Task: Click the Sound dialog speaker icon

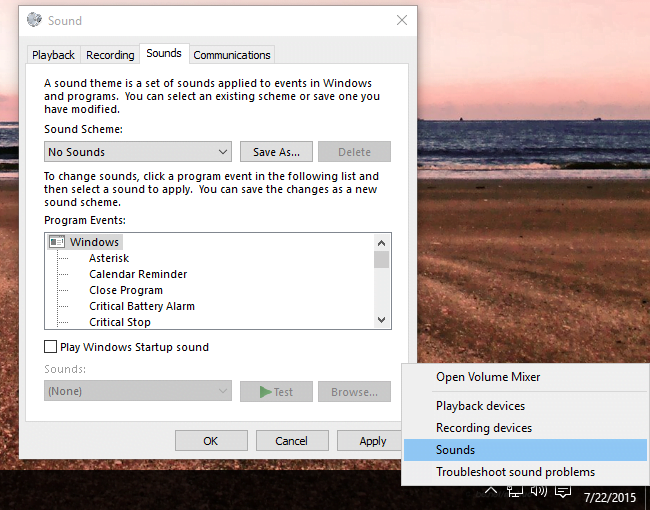Action: click(x=34, y=19)
